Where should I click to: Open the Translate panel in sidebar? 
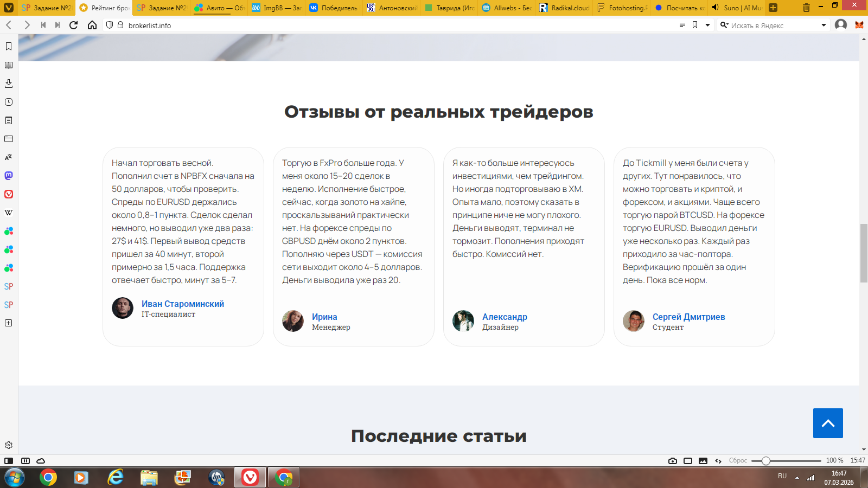point(9,157)
